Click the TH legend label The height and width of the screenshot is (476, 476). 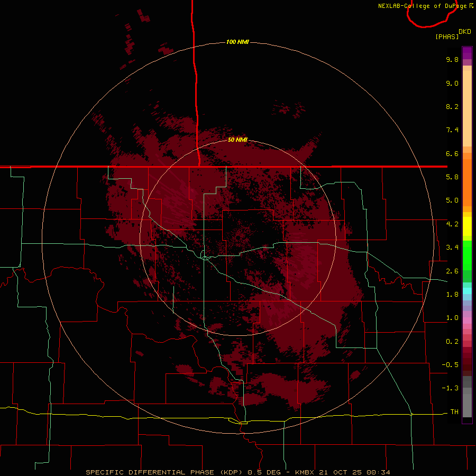[x=454, y=412]
